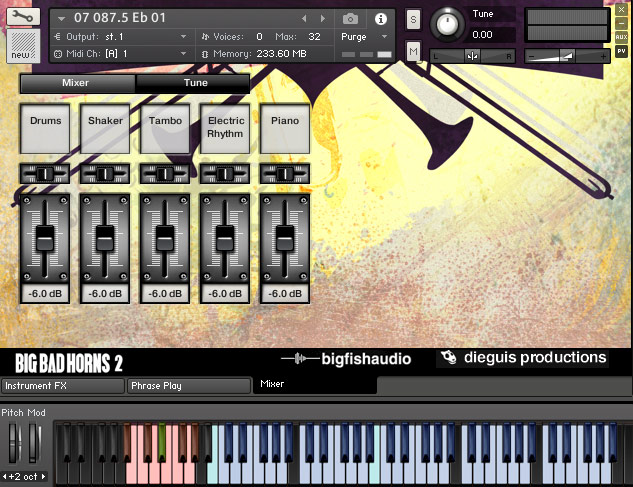633x487 pixels.
Task: Minimize instrument view with minus button
Action: (x=621, y=23)
